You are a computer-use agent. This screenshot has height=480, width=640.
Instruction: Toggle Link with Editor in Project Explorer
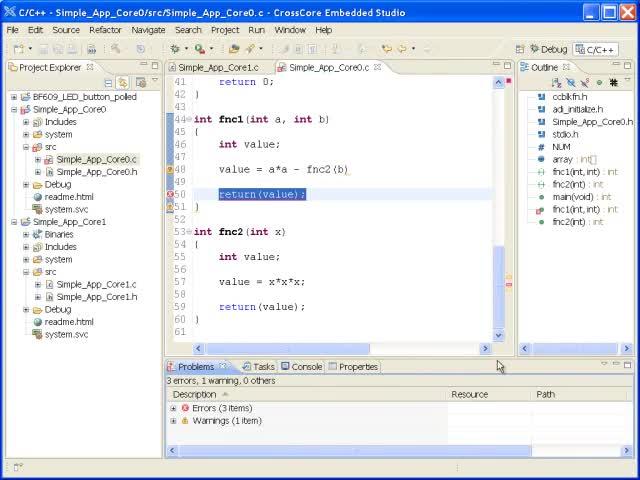pyautogui.click(x=123, y=83)
